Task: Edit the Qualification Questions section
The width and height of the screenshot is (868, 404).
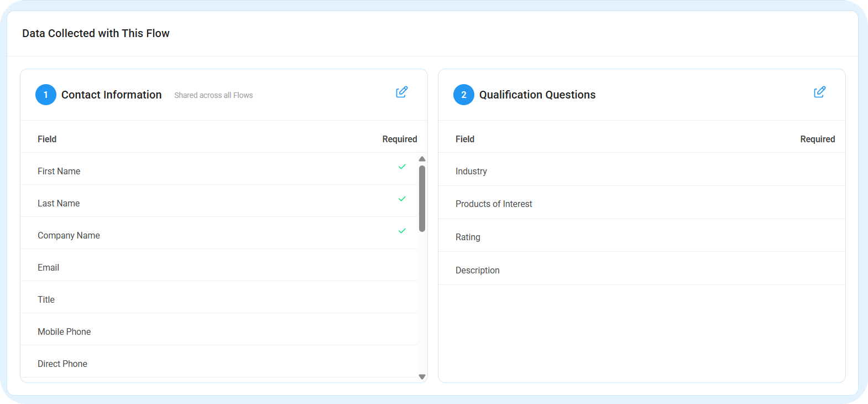Action: (x=819, y=92)
